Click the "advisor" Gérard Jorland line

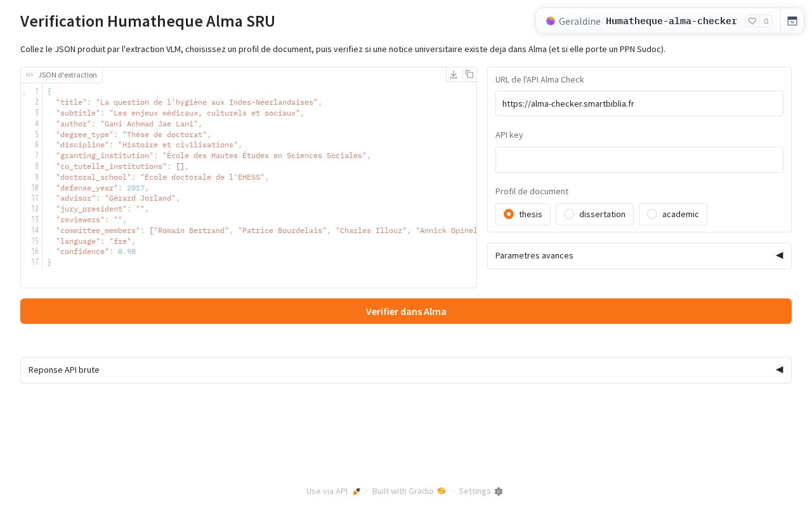(118, 198)
